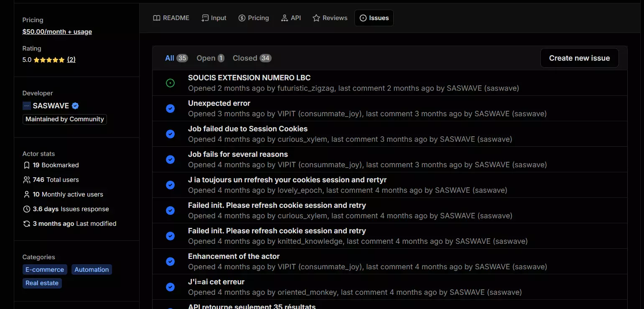Image resolution: width=644 pixels, height=309 pixels.
Task: Filter issues by Closed
Action: click(252, 58)
